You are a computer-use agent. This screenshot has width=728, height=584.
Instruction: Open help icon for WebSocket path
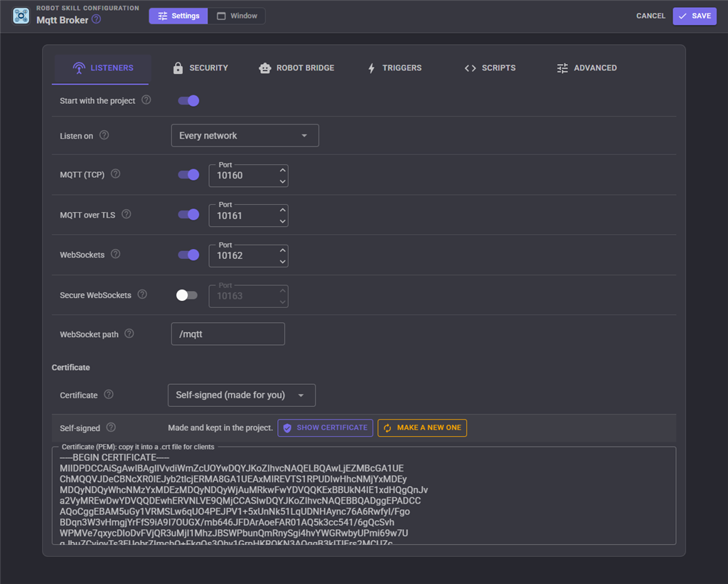(129, 334)
